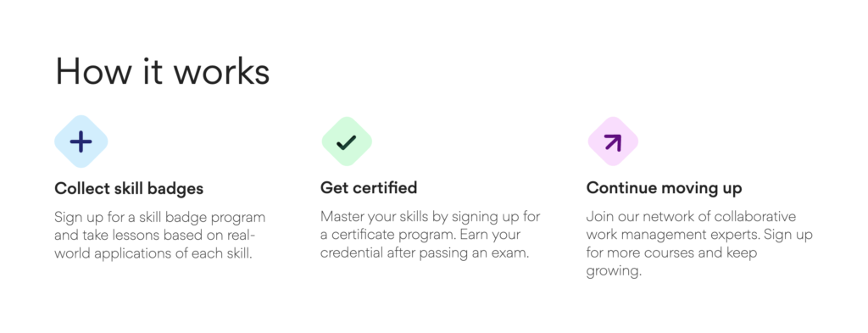Click the blue plus diamond icon

81,142
